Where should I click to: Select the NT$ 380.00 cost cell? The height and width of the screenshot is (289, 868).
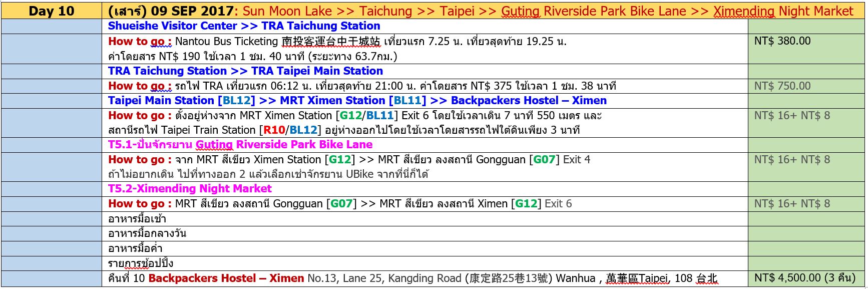[x=806, y=49]
